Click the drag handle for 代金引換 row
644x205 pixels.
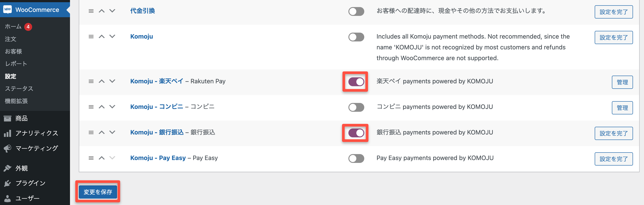(x=91, y=11)
